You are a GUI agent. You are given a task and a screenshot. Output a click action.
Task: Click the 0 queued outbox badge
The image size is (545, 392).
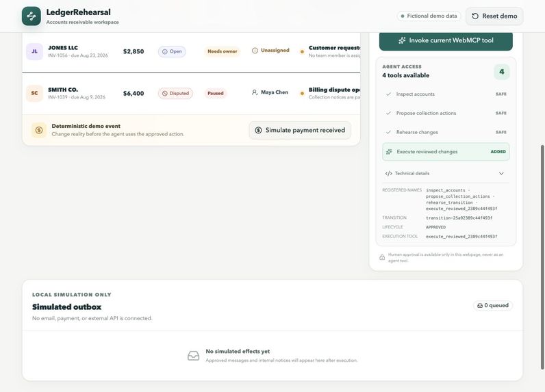[x=493, y=306]
